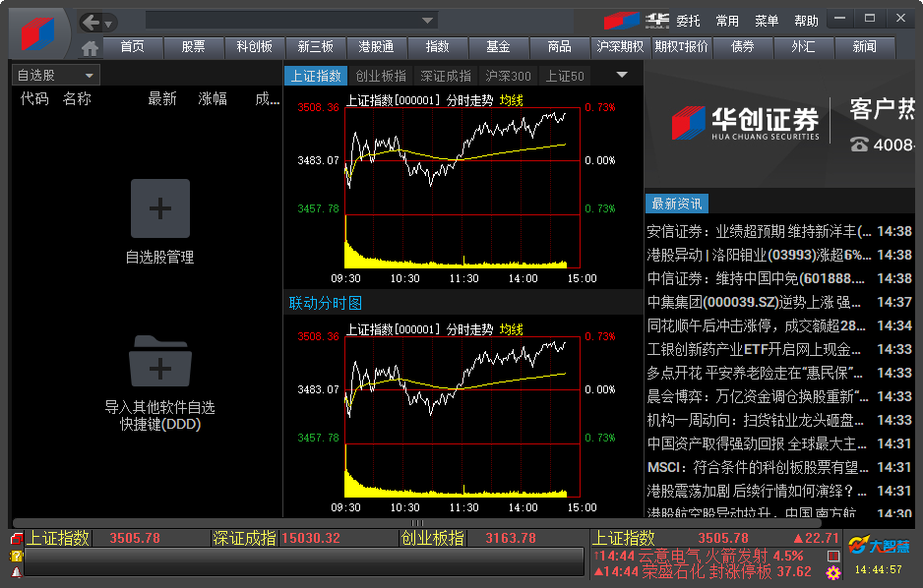Open the 菜单 menu
This screenshot has height=588, width=923.
click(767, 22)
